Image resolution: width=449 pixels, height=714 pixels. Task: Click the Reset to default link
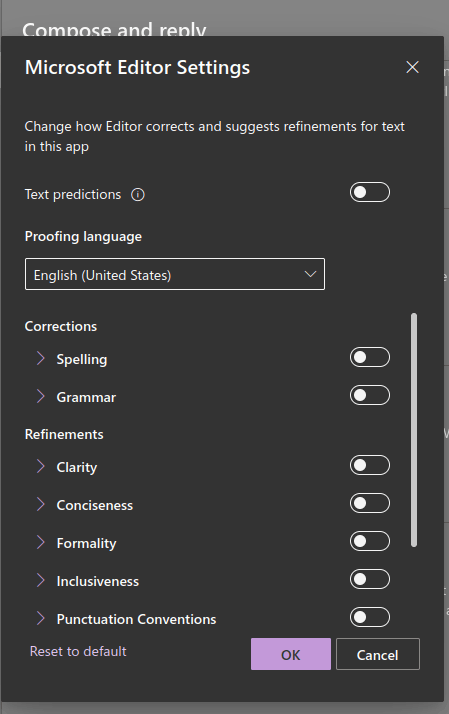(78, 651)
